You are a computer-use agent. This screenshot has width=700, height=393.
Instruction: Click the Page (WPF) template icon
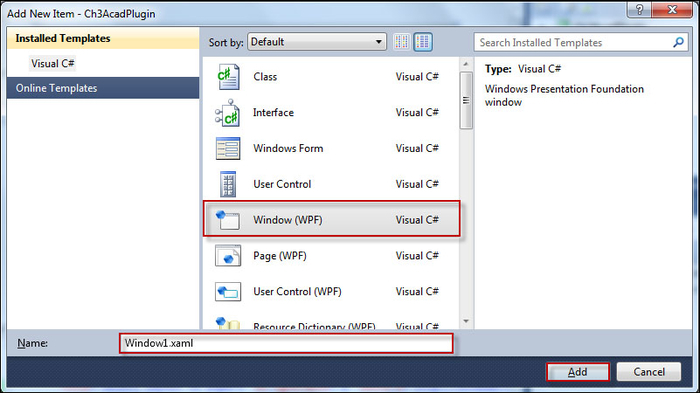point(228,256)
